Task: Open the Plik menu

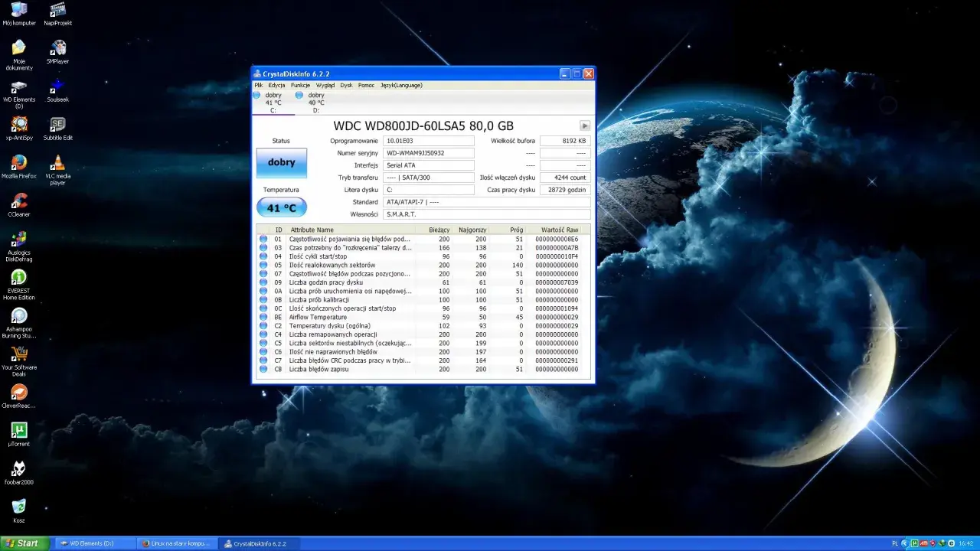Action: tap(259, 85)
